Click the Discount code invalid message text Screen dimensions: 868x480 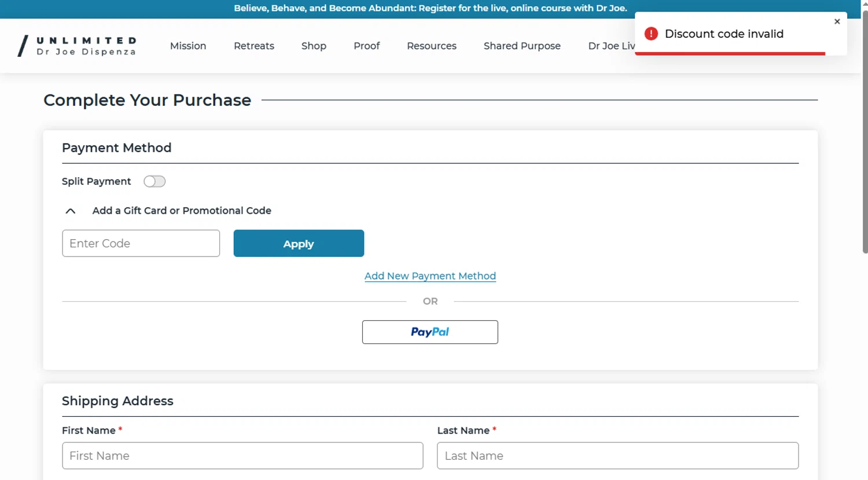click(724, 34)
